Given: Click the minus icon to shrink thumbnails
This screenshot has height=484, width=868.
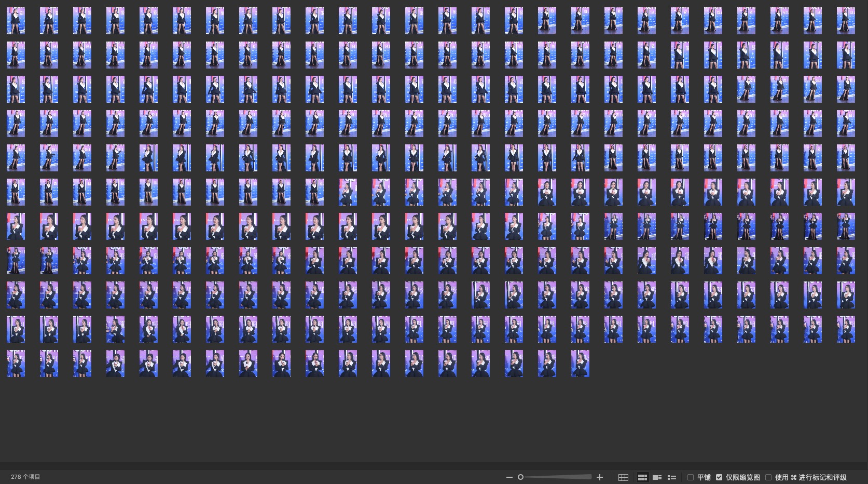Looking at the screenshot, I should pyautogui.click(x=509, y=477).
